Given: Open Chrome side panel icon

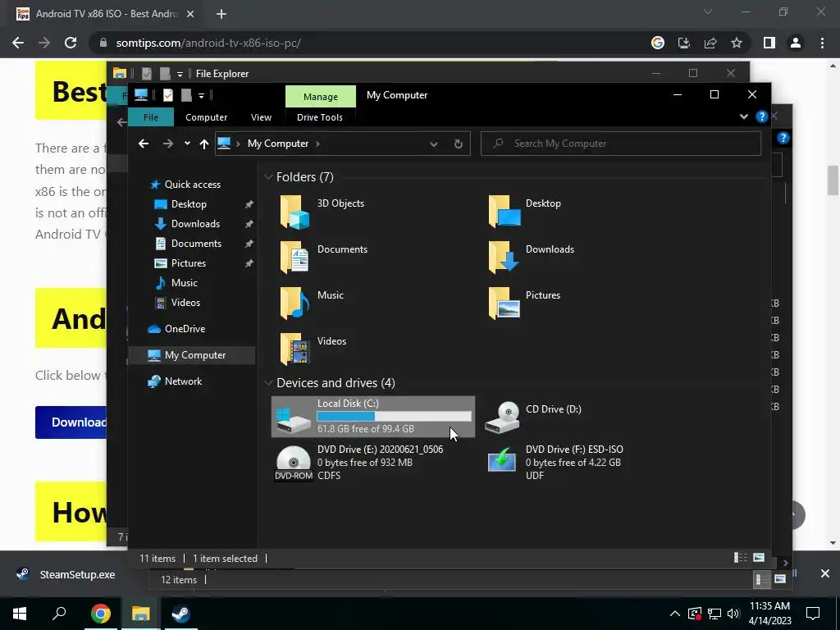Looking at the screenshot, I should tap(769, 43).
